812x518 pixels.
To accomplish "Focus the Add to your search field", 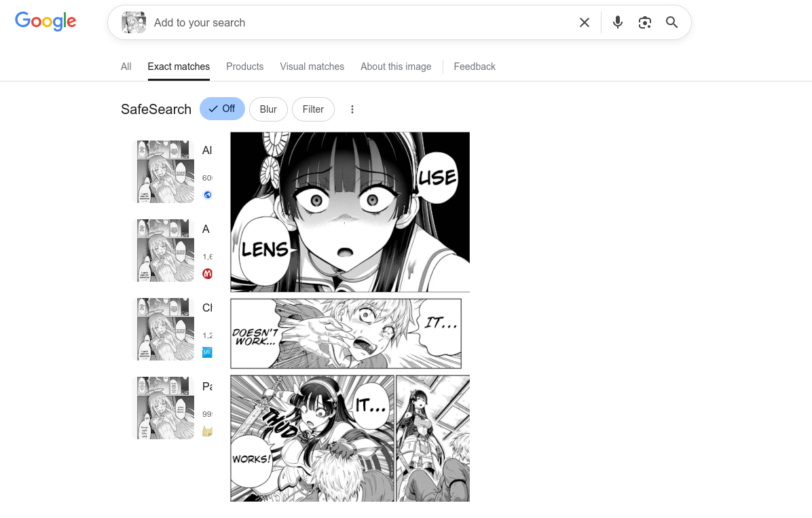I will pos(363,22).
